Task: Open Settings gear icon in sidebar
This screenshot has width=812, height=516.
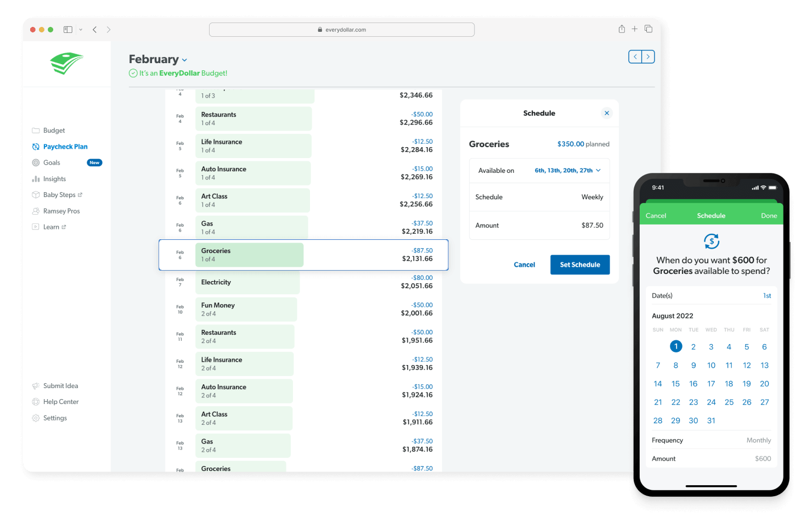Action: tap(36, 418)
